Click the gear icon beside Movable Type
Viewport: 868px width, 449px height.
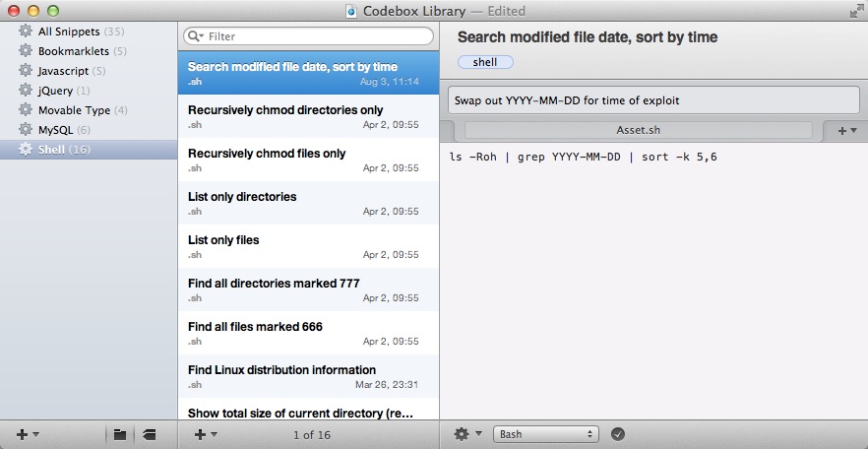[x=26, y=110]
